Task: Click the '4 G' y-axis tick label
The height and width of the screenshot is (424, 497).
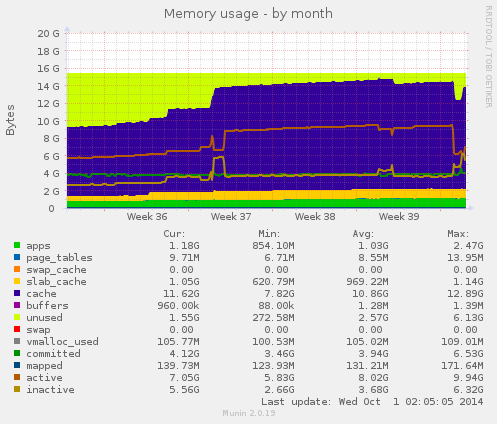Action: (51, 174)
